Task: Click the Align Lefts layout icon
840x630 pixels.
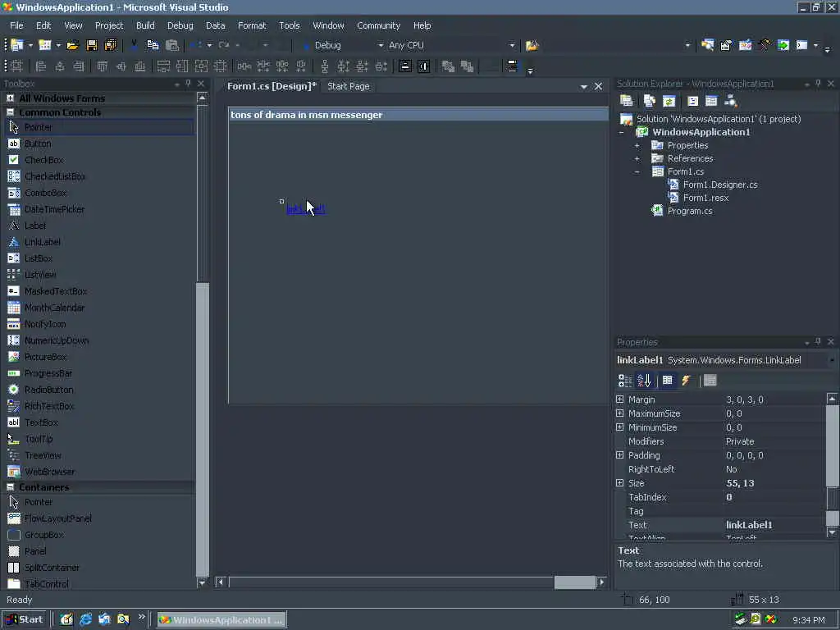Action: [41, 66]
